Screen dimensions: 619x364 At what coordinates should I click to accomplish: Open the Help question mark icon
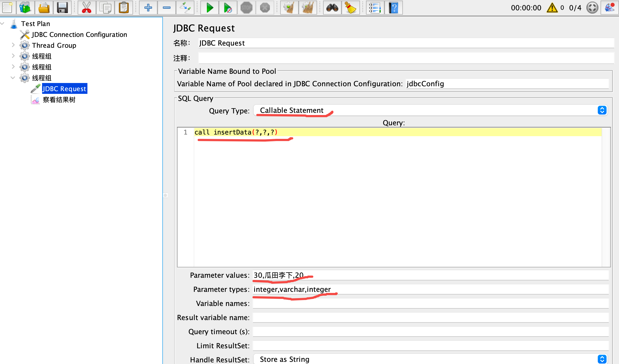tap(393, 8)
